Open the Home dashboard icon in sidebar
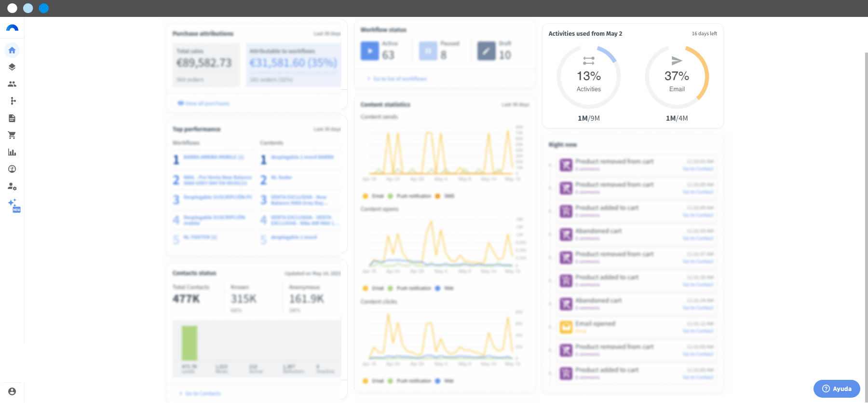 (x=12, y=50)
